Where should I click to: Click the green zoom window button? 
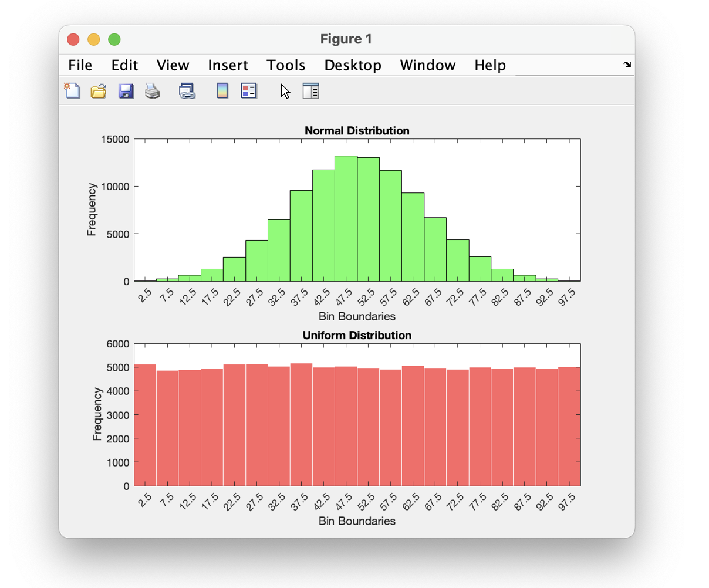pos(114,38)
